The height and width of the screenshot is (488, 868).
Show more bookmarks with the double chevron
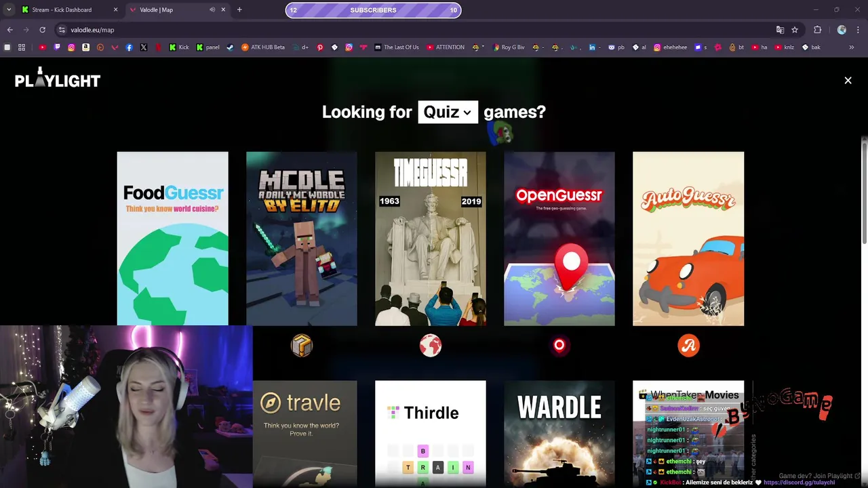coord(852,47)
